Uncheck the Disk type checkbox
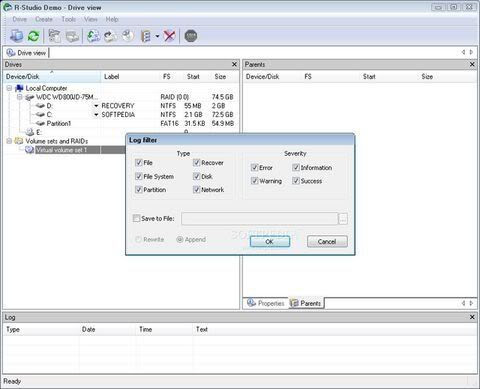Image resolution: width=480 pixels, height=389 pixels. 196,176
